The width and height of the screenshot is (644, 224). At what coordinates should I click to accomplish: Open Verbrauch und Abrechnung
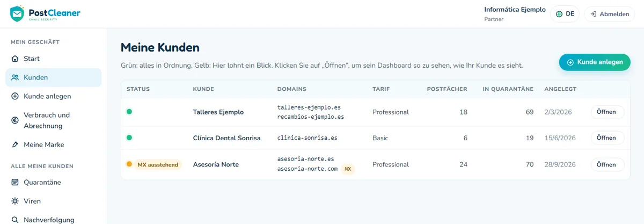(x=54, y=120)
